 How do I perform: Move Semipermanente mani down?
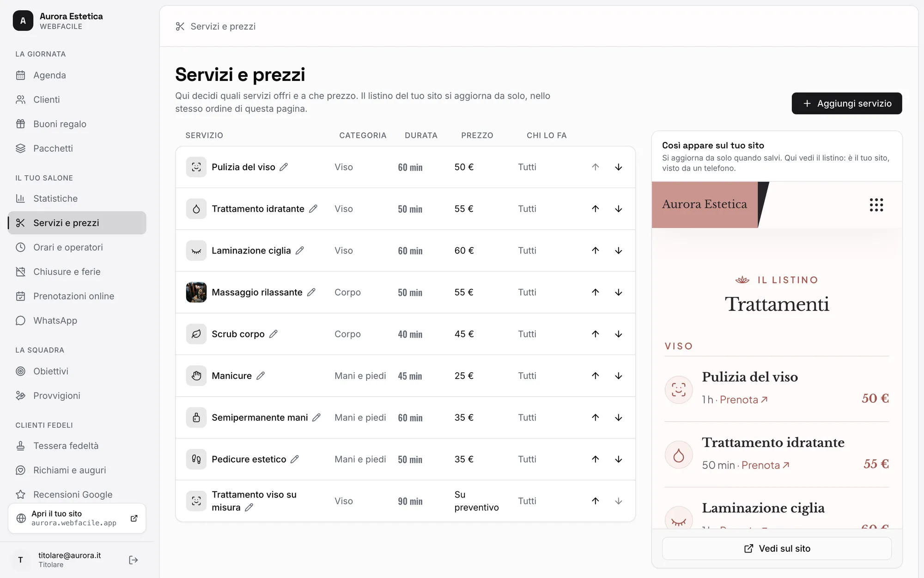point(618,417)
